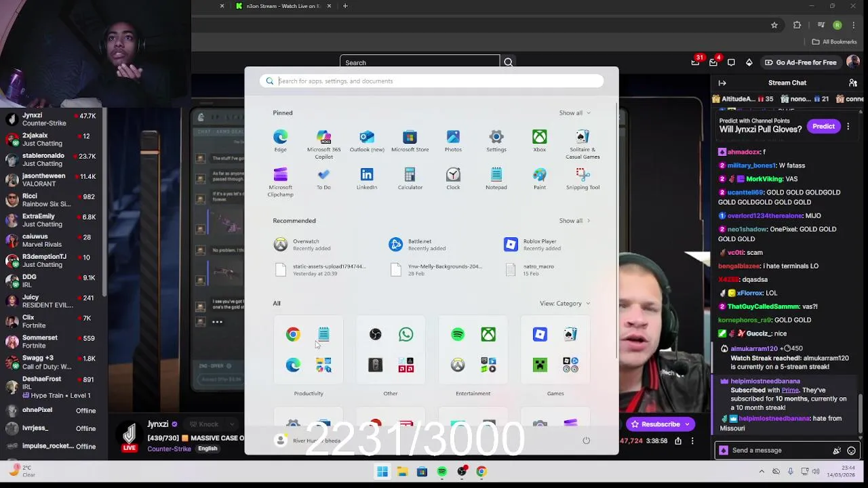This screenshot has width=868, height=488.
Task: Open recommended Overwatch app
Action: [x=302, y=245]
